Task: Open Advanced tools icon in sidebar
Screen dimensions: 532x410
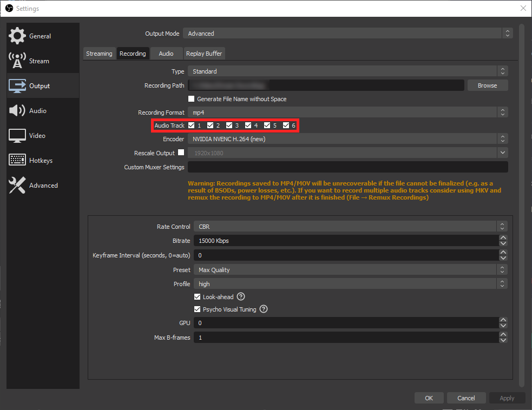Action: click(17, 185)
